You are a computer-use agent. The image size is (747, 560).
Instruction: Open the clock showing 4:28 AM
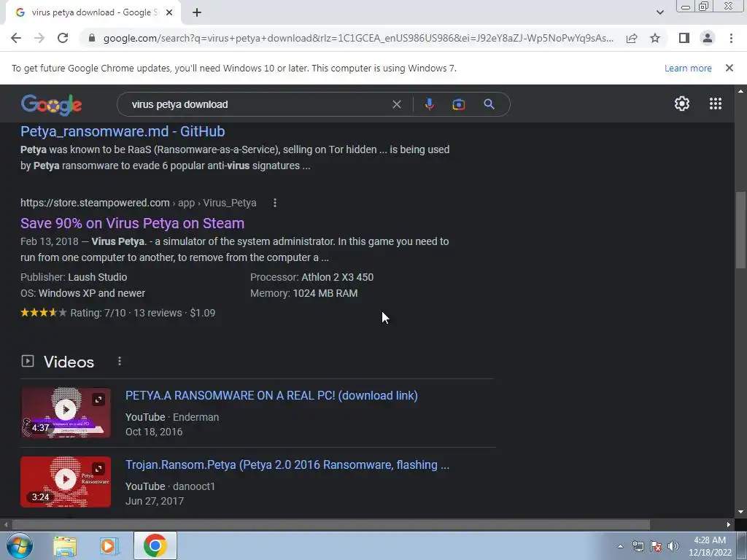click(x=710, y=546)
